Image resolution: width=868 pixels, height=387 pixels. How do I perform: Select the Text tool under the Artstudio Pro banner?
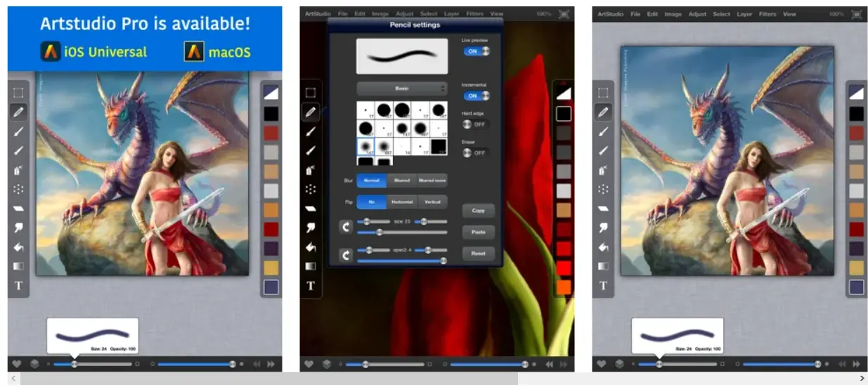pyautogui.click(x=18, y=286)
